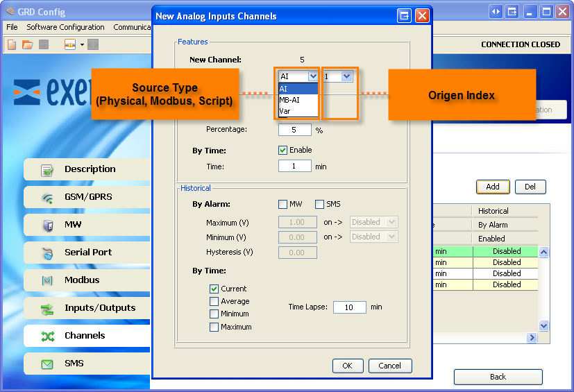Screen dimensions: 574x392
Task: Go to the GSM/GPRS settings section
Action: [x=87, y=197]
